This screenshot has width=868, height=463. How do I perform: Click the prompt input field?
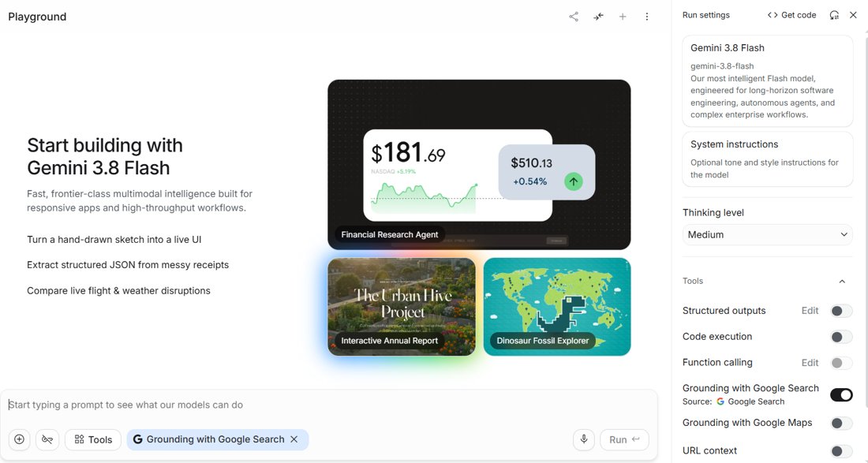coord(329,405)
